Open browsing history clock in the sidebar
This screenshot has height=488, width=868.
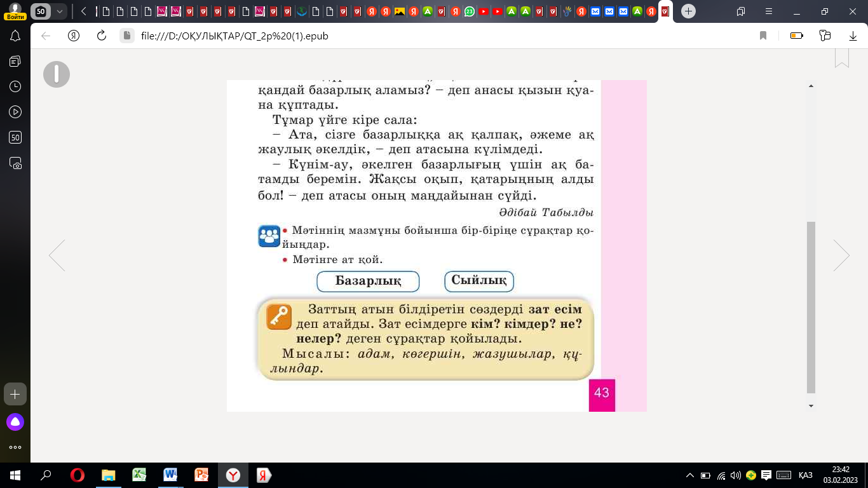[x=15, y=86]
